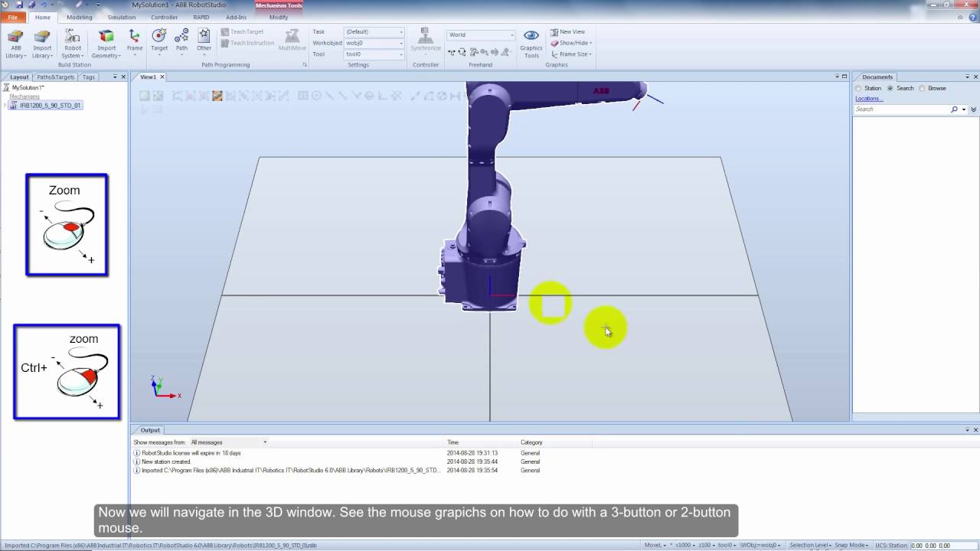Click the IRB1200 robot mechanism icon in tree

(x=13, y=106)
